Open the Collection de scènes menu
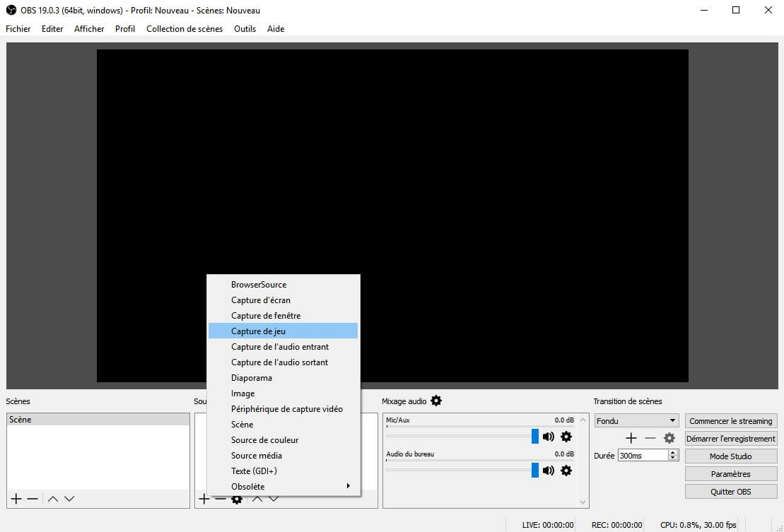The image size is (784, 532). click(x=185, y=29)
